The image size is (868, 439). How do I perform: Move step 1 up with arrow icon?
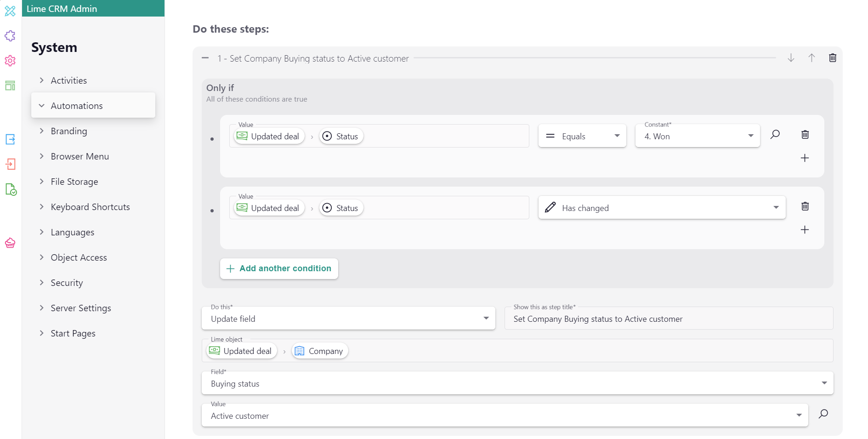811,58
